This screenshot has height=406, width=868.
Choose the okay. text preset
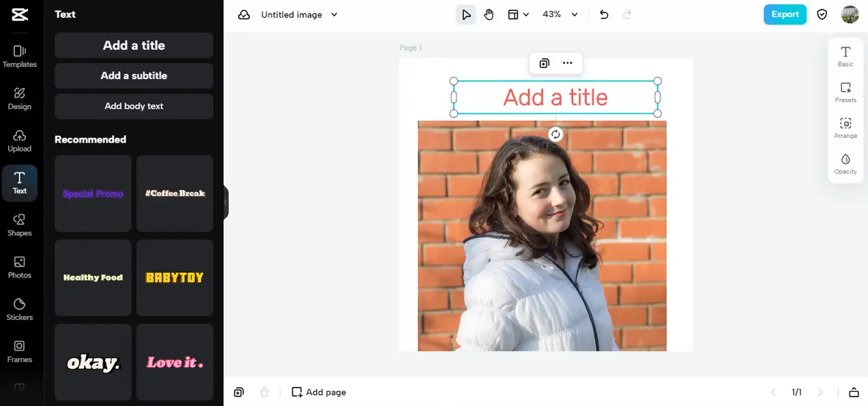[93, 362]
